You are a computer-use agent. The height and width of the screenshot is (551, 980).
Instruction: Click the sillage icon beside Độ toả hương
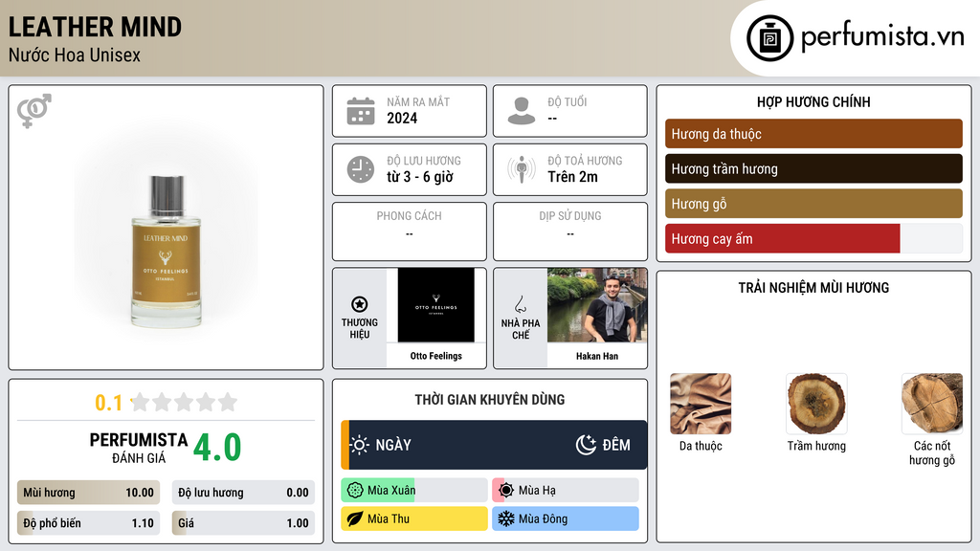coord(522,169)
